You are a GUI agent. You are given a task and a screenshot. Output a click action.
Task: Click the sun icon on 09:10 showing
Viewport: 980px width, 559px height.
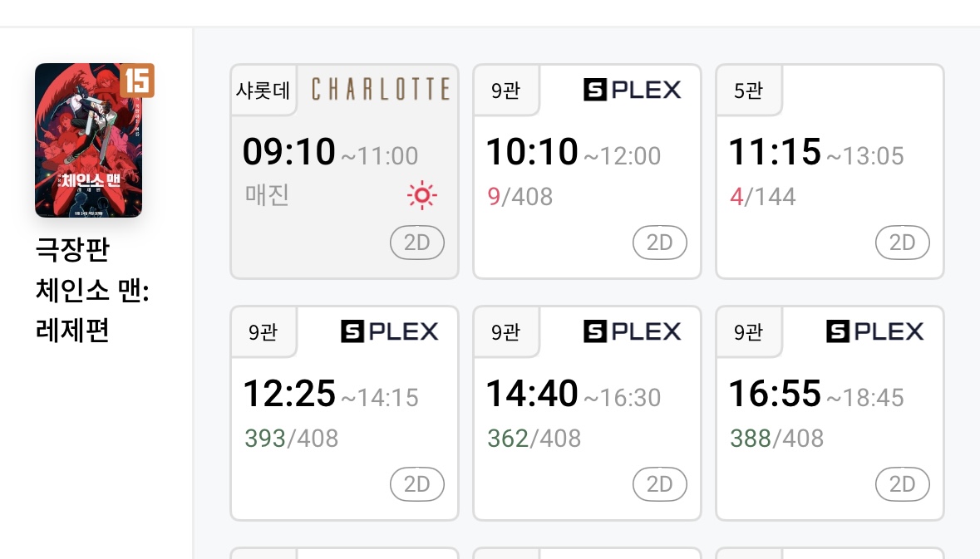coord(421,195)
